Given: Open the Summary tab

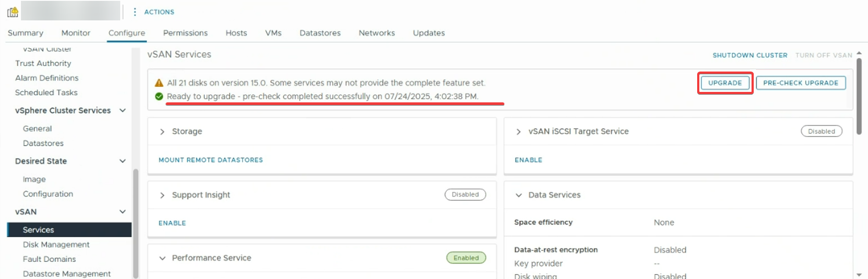Looking at the screenshot, I should pos(25,33).
